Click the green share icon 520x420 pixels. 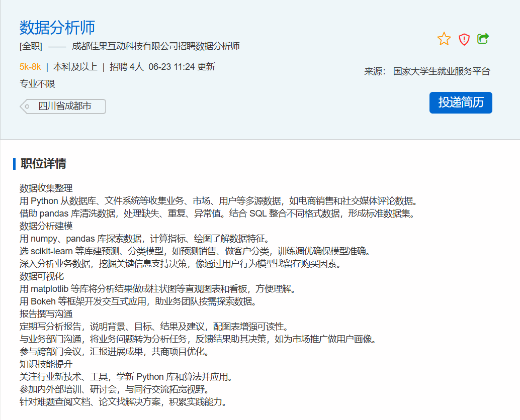pyautogui.click(x=483, y=39)
